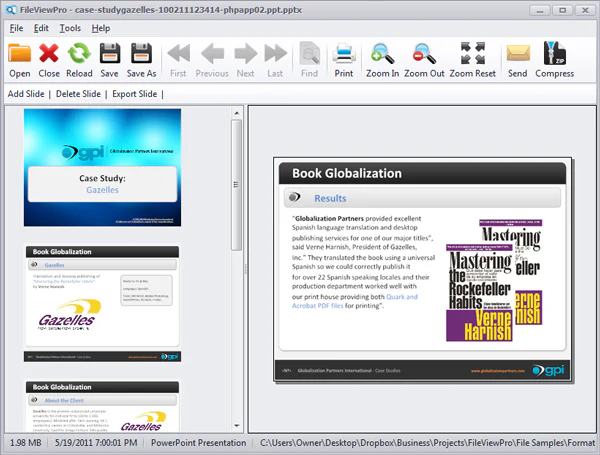
Task: Click the Add Slide button
Action: [x=26, y=94]
